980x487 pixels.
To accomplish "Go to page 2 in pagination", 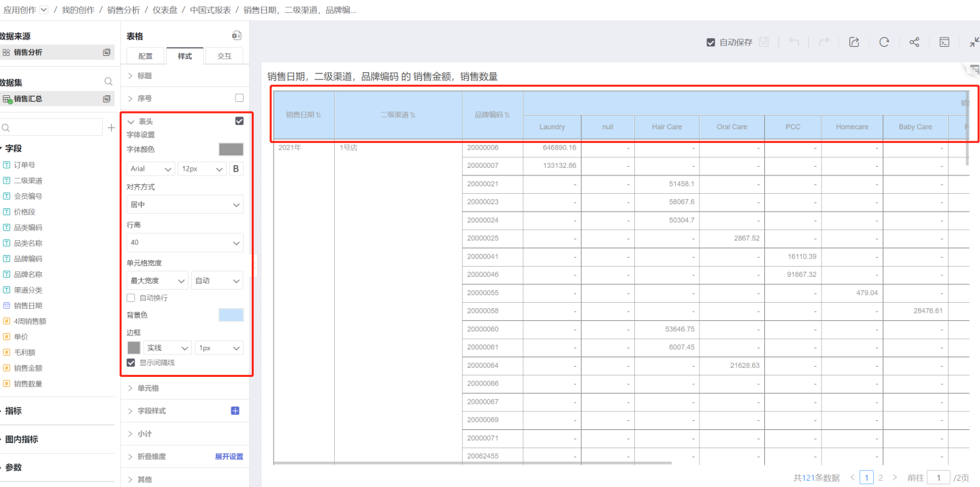I will [x=881, y=478].
